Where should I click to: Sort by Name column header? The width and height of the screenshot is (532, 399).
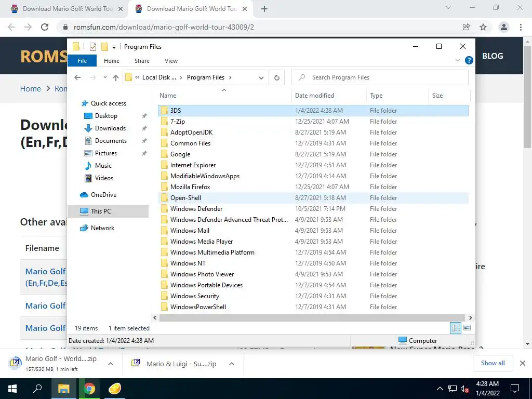[224, 96]
